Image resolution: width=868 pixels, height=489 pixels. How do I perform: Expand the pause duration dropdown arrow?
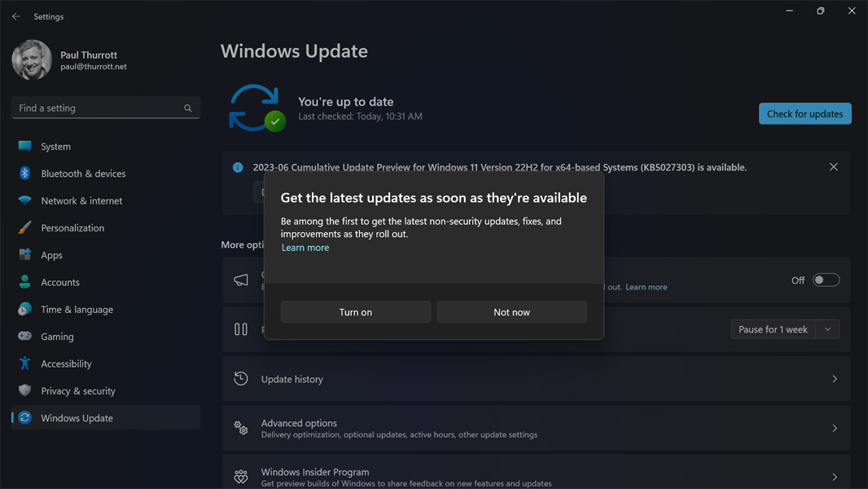point(827,329)
